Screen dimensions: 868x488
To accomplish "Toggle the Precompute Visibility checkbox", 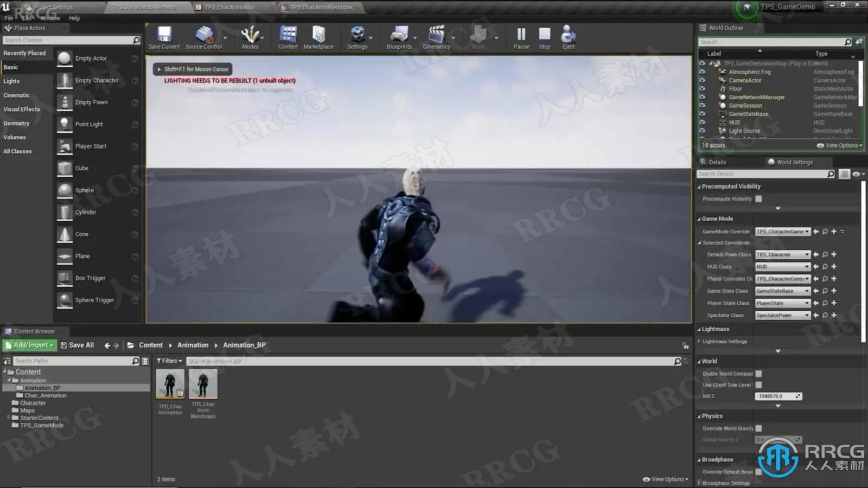I will point(758,199).
